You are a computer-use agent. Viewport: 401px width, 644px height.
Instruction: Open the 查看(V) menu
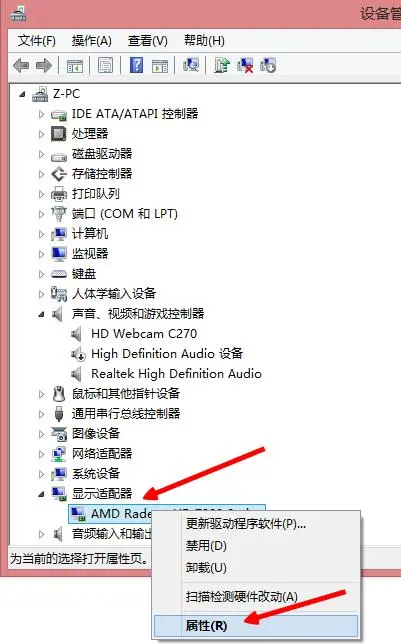[147, 41]
